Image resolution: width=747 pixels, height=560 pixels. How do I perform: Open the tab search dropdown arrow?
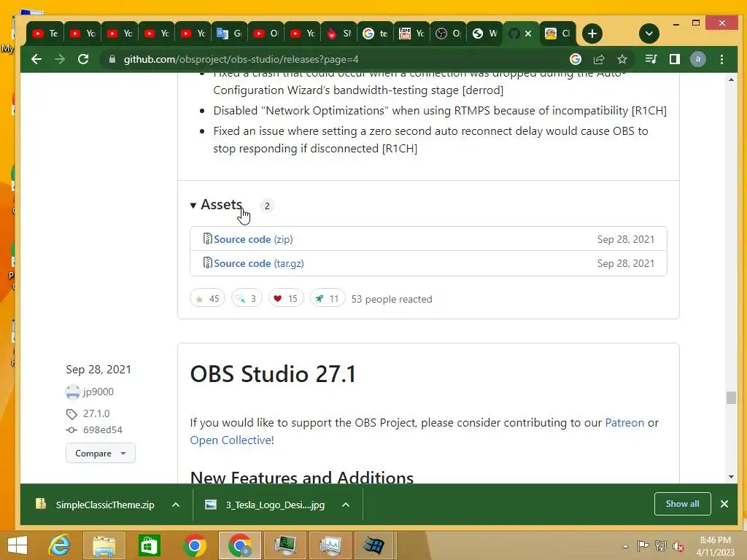[649, 34]
